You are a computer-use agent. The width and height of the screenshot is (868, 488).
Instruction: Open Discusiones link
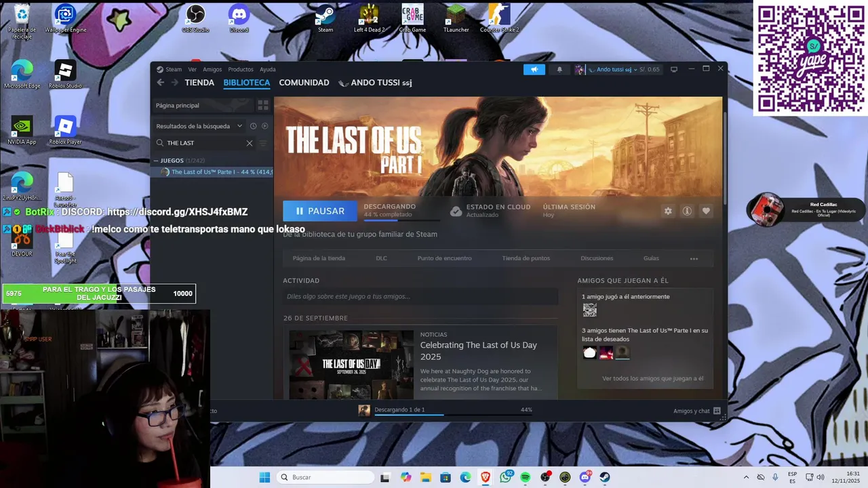[x=597, y=258]
